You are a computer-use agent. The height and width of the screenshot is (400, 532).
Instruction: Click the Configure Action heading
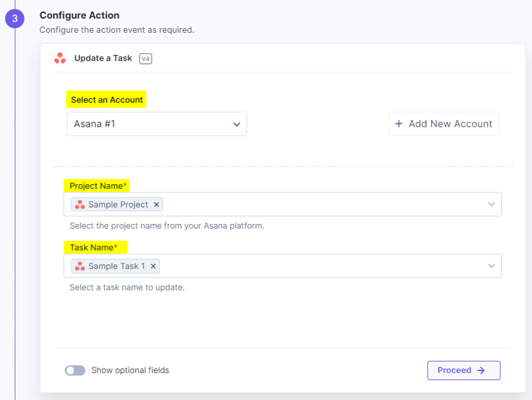80,15
